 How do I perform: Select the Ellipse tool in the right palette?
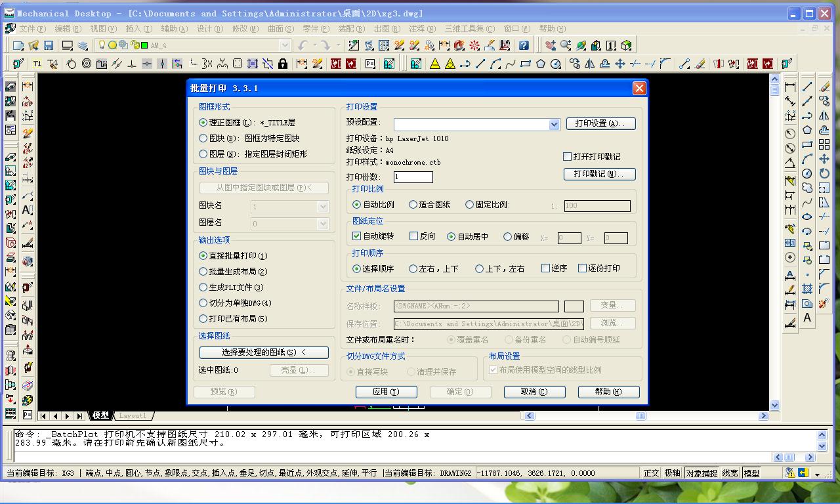[x=807, y=217]
